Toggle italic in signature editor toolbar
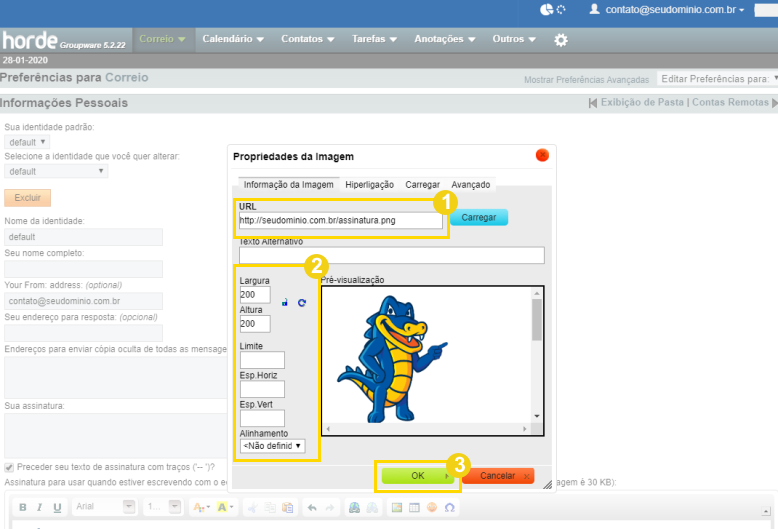Image resolution: width=778 pixels, height=529 pixels. (39, 507)
